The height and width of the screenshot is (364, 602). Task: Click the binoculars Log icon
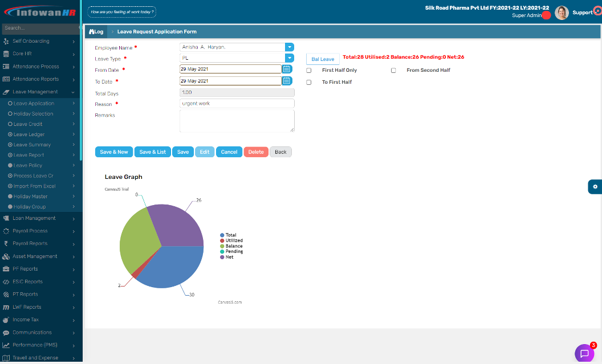click(x=92, y=31)
